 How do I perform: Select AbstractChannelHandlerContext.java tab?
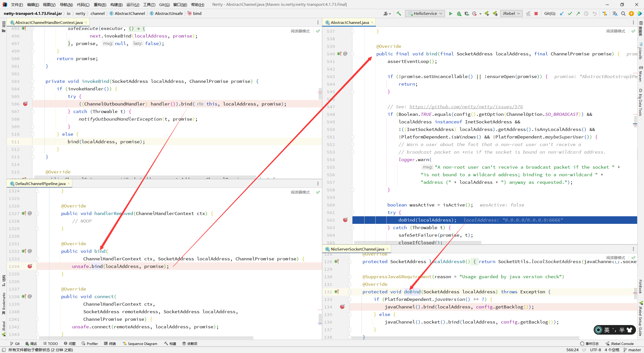click(49, 22)
